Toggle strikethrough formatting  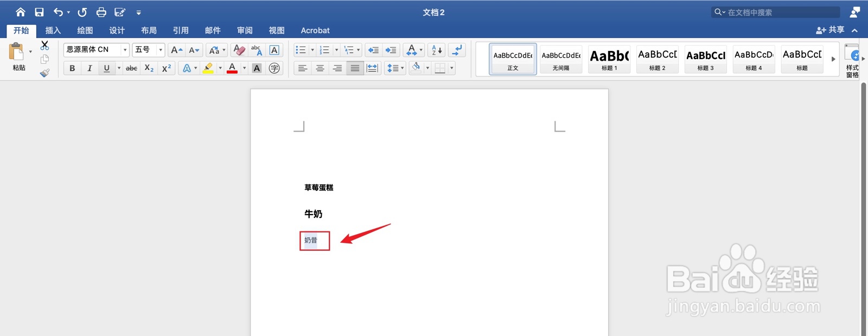(131, 68)
